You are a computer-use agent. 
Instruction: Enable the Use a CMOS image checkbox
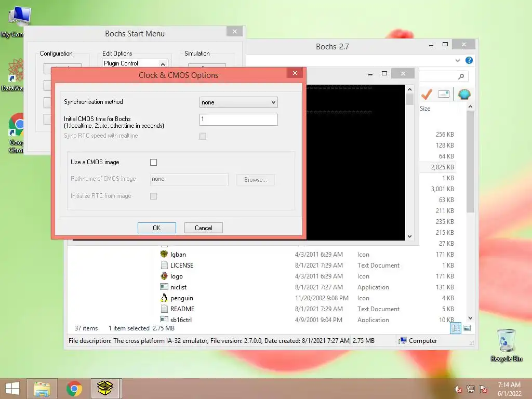coord(153,162)
